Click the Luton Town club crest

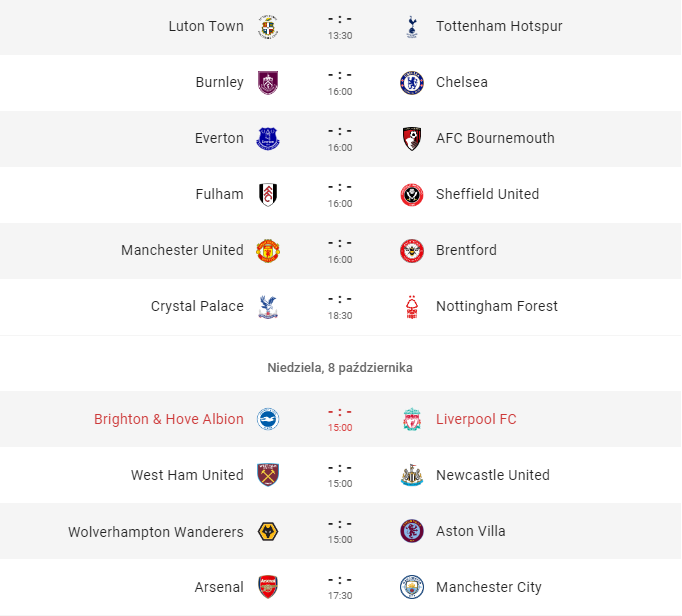(x=268, y=27)
